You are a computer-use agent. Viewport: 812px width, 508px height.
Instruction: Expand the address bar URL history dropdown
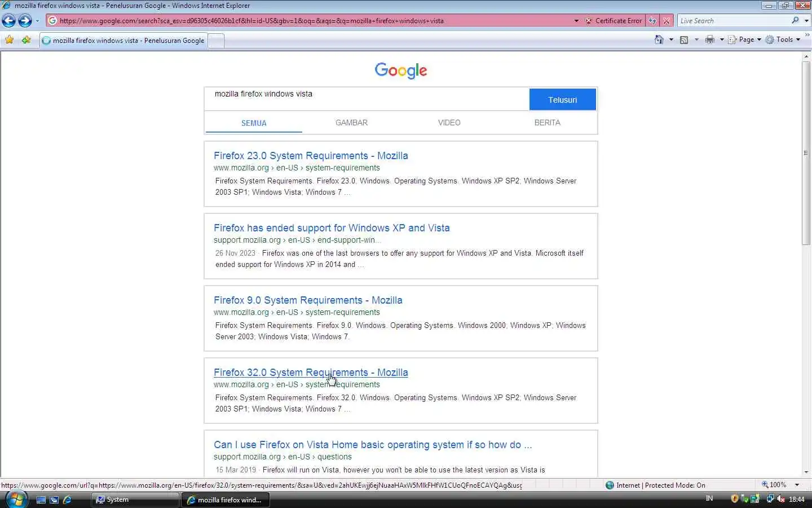(x=576, y=21)
